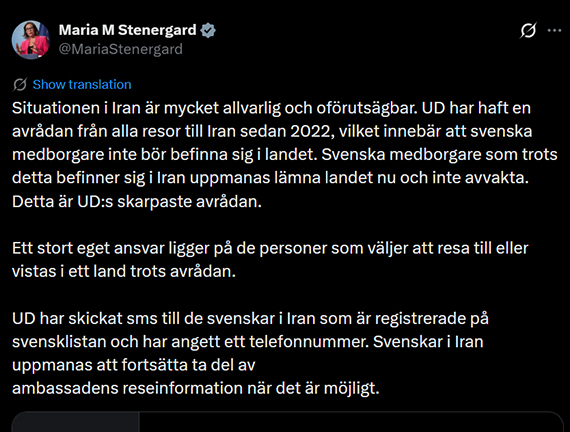Click the paragraph starting "Situationen i Iran"
Image resolution: width=570 pixels, height=432 pixels.
click(285, 155)
